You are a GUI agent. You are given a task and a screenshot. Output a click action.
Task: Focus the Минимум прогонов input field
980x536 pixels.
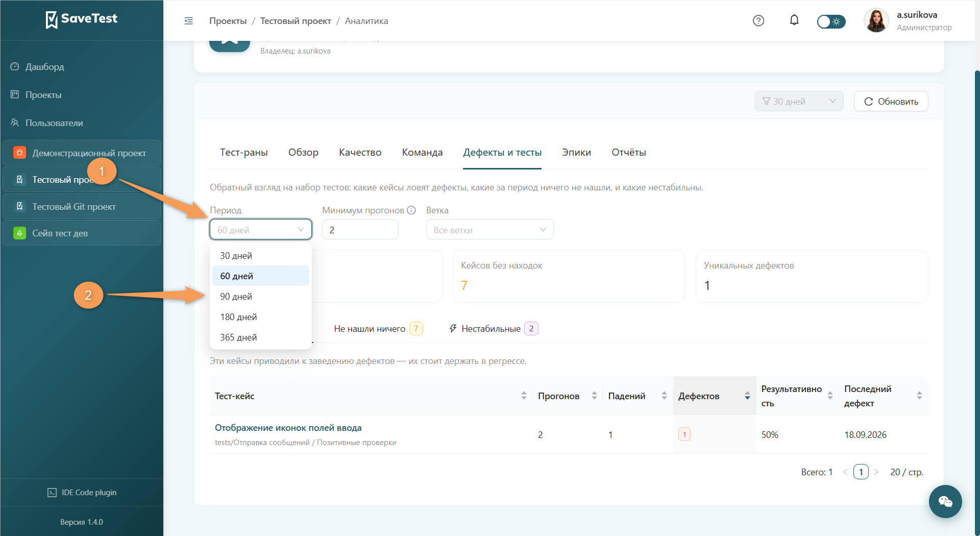point(360,230)
